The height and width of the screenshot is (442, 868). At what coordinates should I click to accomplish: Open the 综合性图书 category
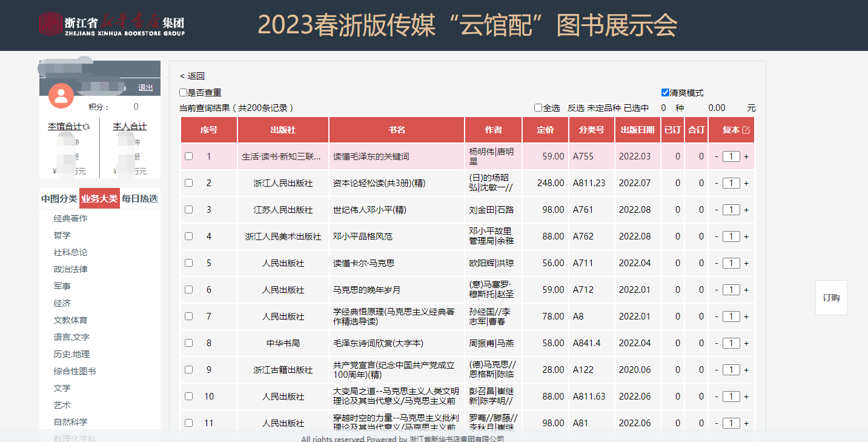[x=75, y=371]
